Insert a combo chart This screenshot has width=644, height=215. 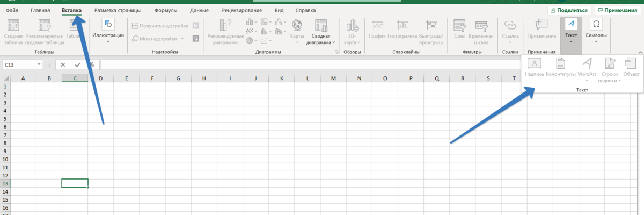pyautogui.click(x=280, y=32)
